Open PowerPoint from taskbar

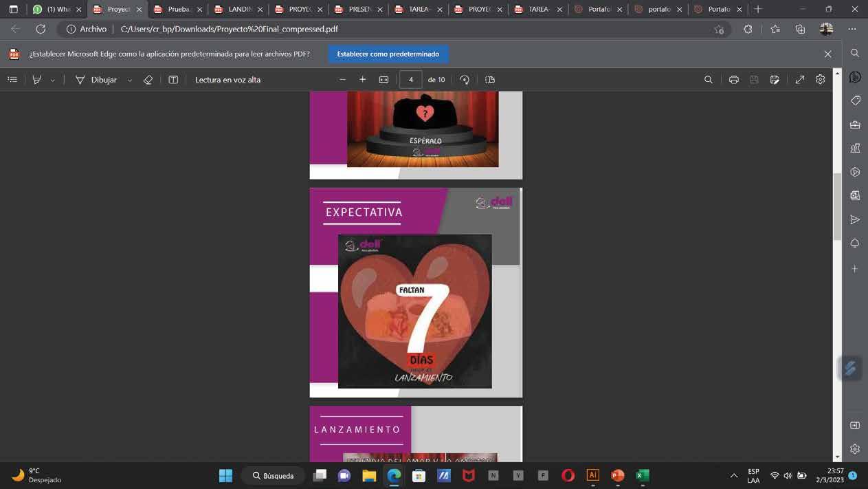coord(617,475)
